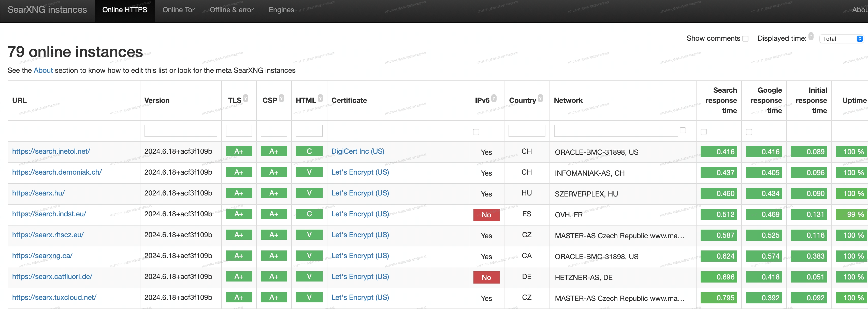Open https://search.inetol.net/ link

tap(51, 151)
